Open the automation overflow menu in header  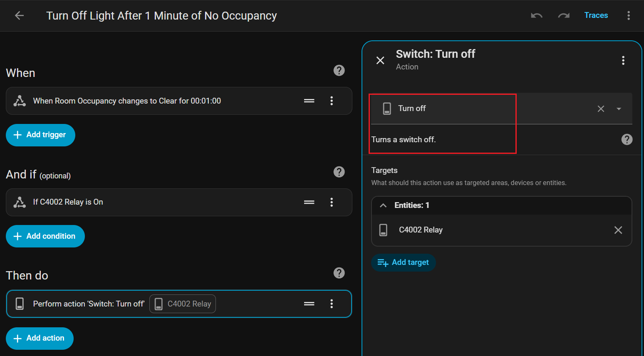click(628, 16)
